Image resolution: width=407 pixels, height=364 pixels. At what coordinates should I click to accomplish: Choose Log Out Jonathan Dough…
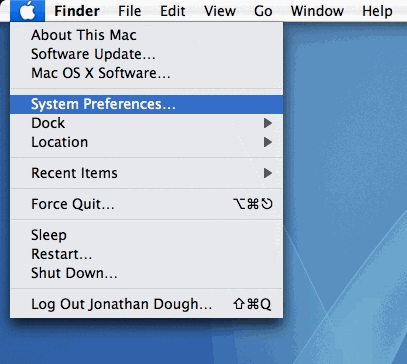147,304
